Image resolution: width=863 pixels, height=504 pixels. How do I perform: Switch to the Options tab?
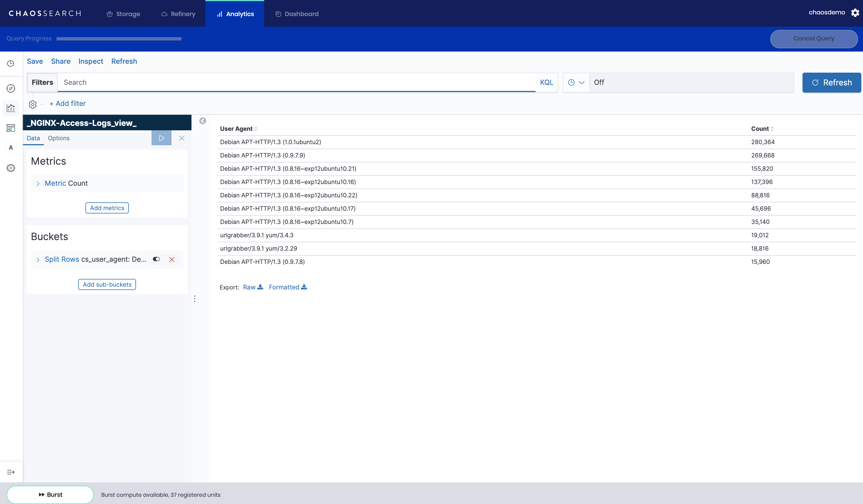click(x=59, y=138)
